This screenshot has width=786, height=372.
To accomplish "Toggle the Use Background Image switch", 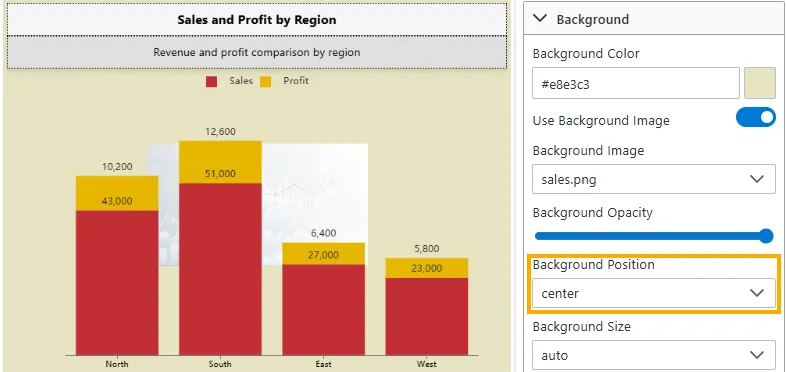I will (755, 117).
